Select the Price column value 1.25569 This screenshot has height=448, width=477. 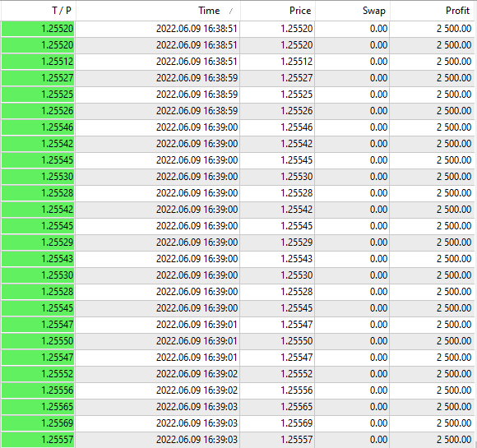[296, 423]
